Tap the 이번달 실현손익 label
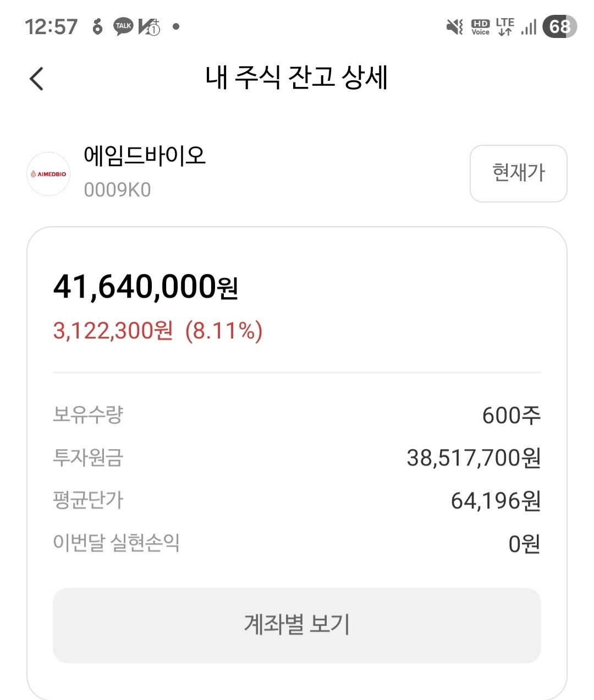Screen dimensions: 594x700 pyautogui.click(x=116, y=543)
